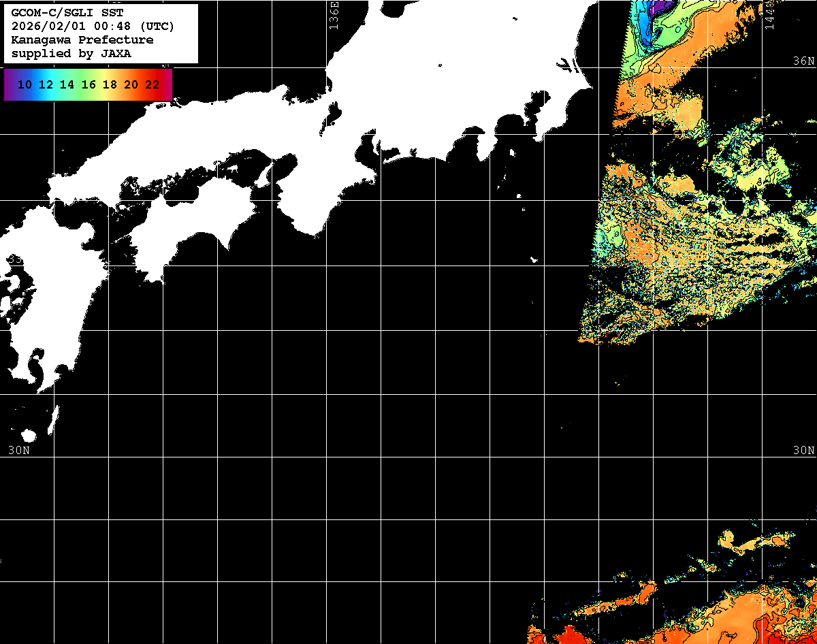The height and width of the screenshot is (644, 817).
Task: Click the 22 value on the color scale
Action: [x=153, y=85]
